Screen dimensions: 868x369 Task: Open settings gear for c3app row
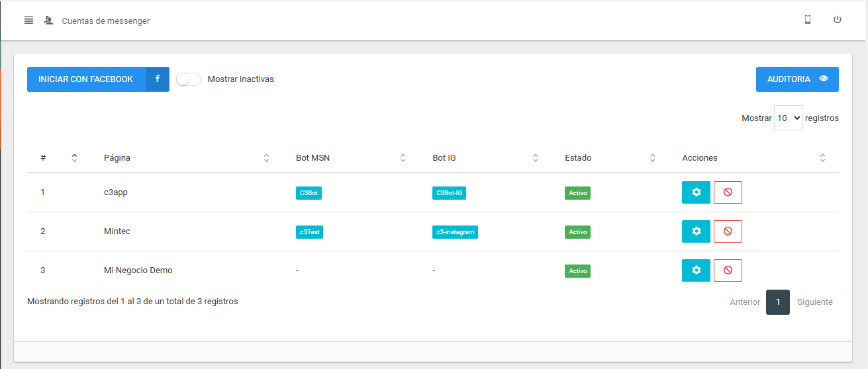[x=696, y=192]
